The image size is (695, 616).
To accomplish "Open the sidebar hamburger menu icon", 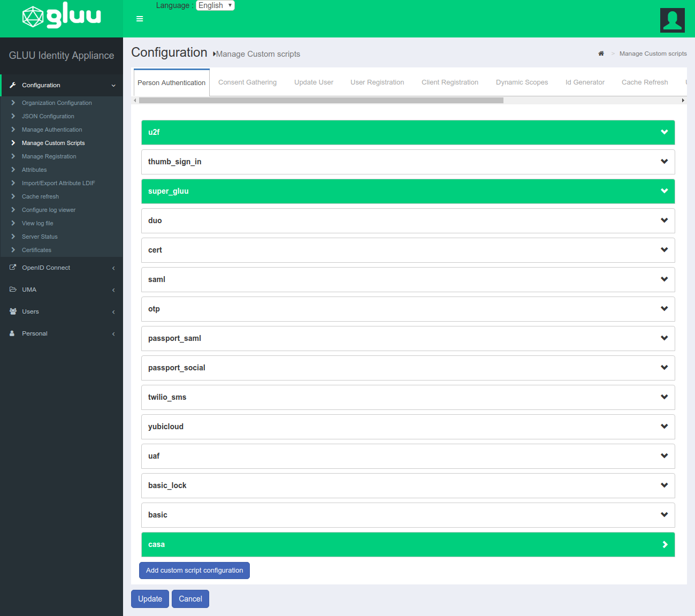I will point(139,19).
